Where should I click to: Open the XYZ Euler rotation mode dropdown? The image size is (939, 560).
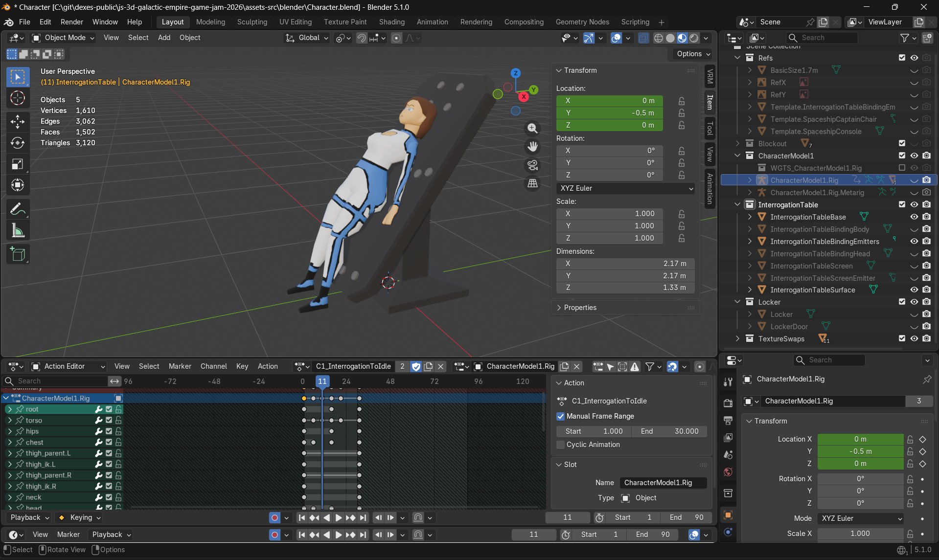tap(625, 188)
